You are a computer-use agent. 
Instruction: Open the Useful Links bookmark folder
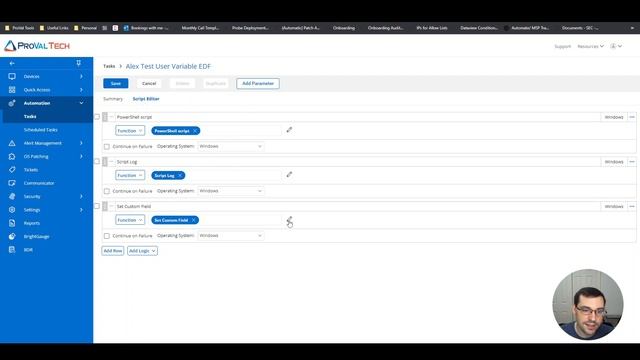(54, 28)
